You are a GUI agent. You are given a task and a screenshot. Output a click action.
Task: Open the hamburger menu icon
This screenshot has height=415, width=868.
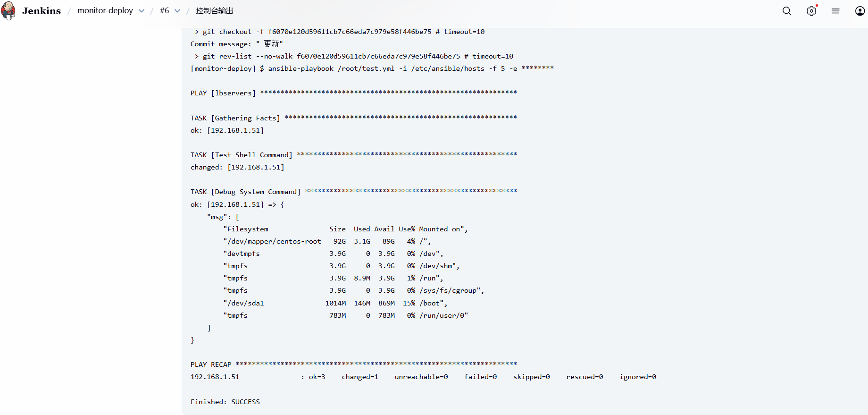point(835,11)
